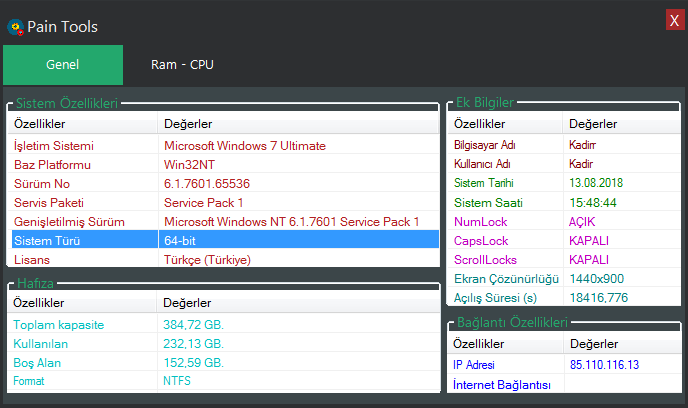Select the NTFS Format row
688x408 pixels.
[x=223, y=380]
